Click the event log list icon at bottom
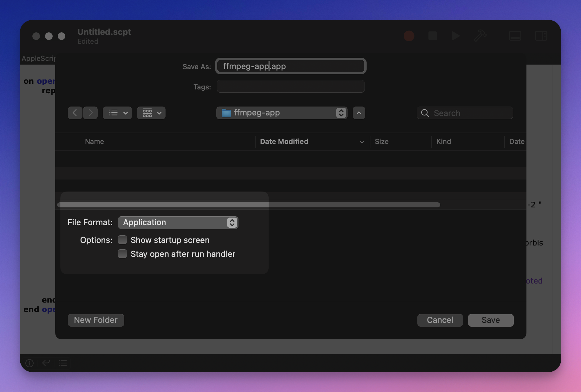This screenshot has width=581, height=392. pos(62,363)
